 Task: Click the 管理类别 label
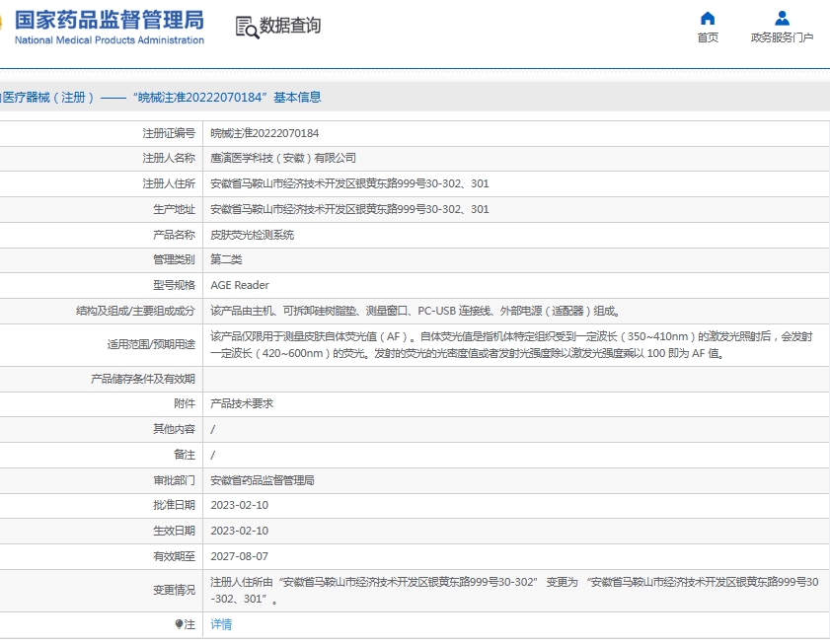[174, 259]
